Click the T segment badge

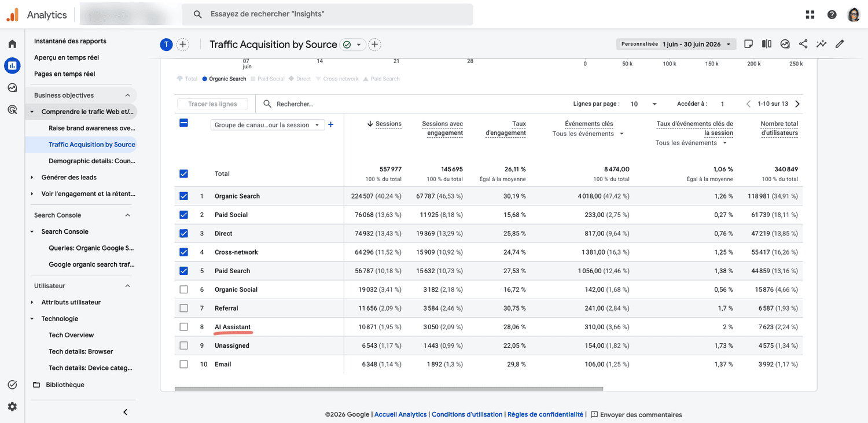(166, 45)
